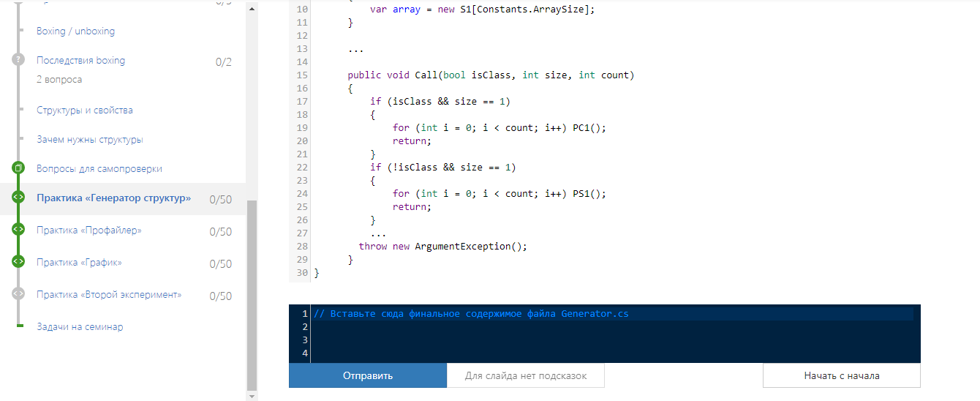Click question mark icon beside Последствия boxing
The image size is (980, 401).
[18, 60]
